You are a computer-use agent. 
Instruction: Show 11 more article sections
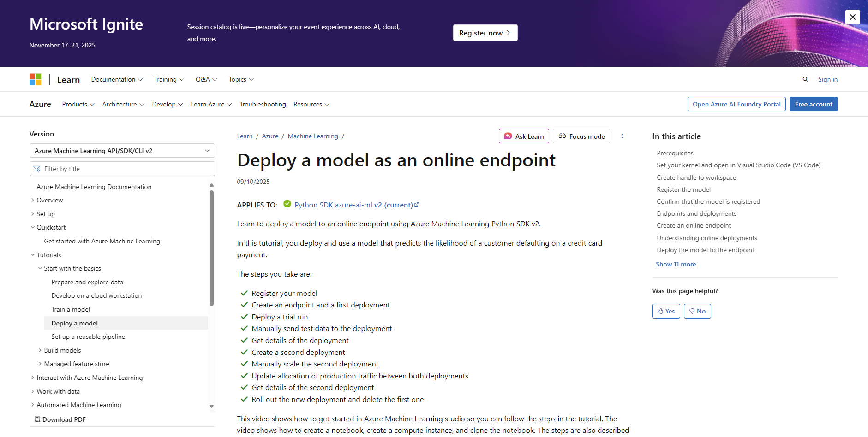pos(676,264)
